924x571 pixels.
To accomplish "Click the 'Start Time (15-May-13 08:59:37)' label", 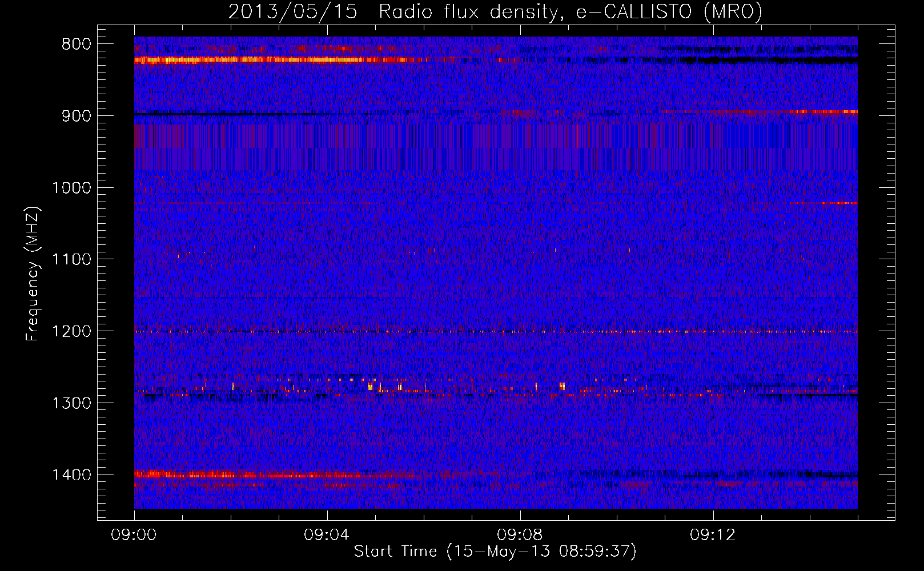I will pyautogui.click(x=495, y=552).
